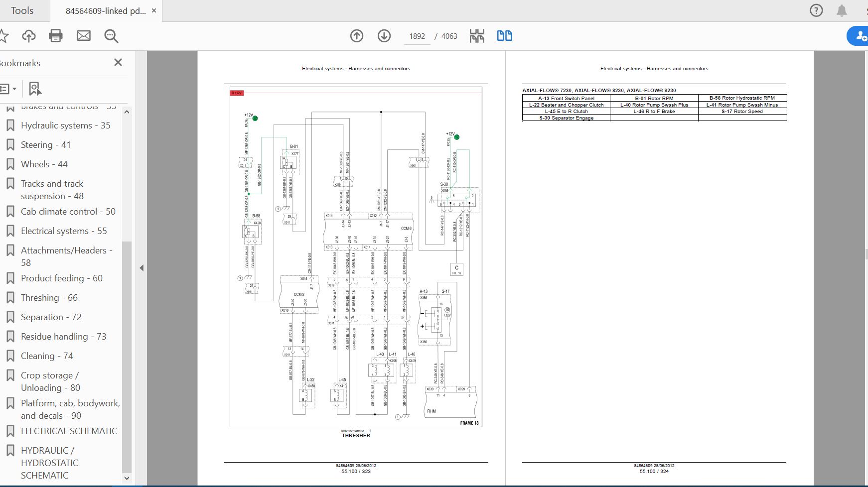Open the Tools tab
Screen dimensions: 868x487
tap(22, 10)
